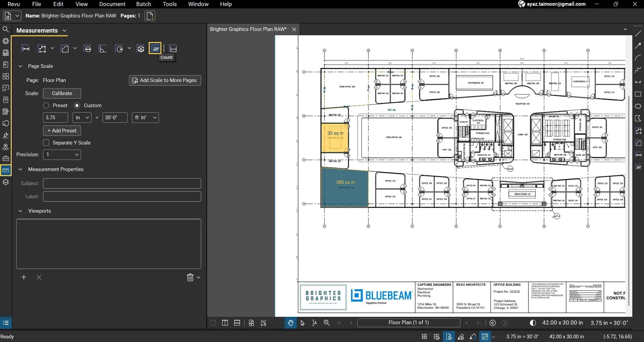Activate the Pan tool in the status bar
The image size is (644, 342).
tap(290, 323)
